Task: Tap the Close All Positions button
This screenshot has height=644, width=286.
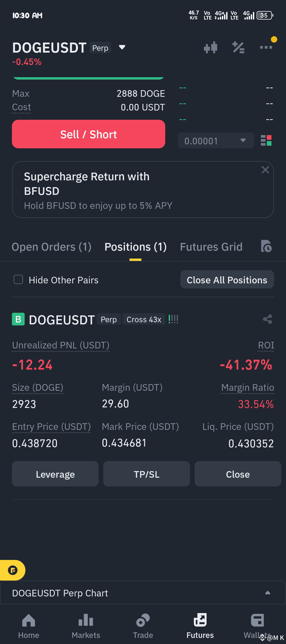Action: coord(227,279)
